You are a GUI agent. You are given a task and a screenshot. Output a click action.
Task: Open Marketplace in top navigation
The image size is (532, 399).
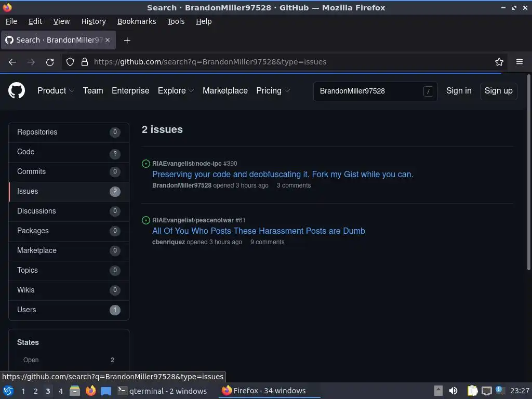pos(225,90)
